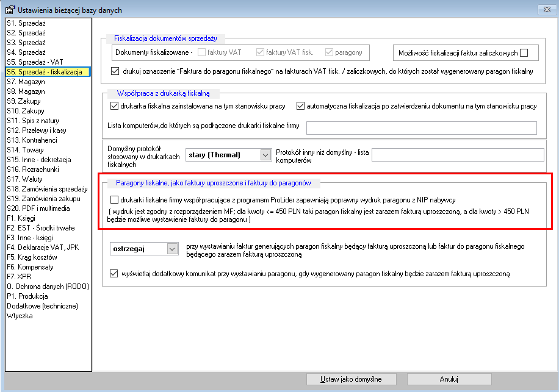Open Wtyczka settings
The height and width of the screenshot is (392, 559).
[x=48, y=316]
